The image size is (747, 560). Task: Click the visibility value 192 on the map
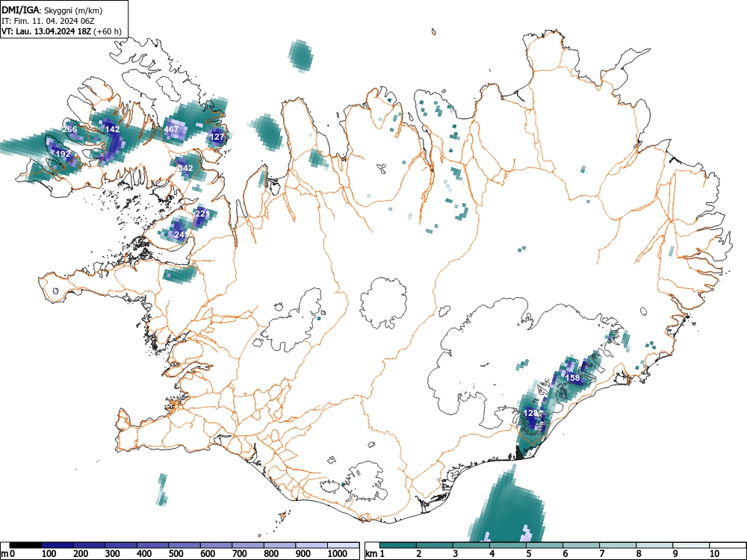pos(63,154)
